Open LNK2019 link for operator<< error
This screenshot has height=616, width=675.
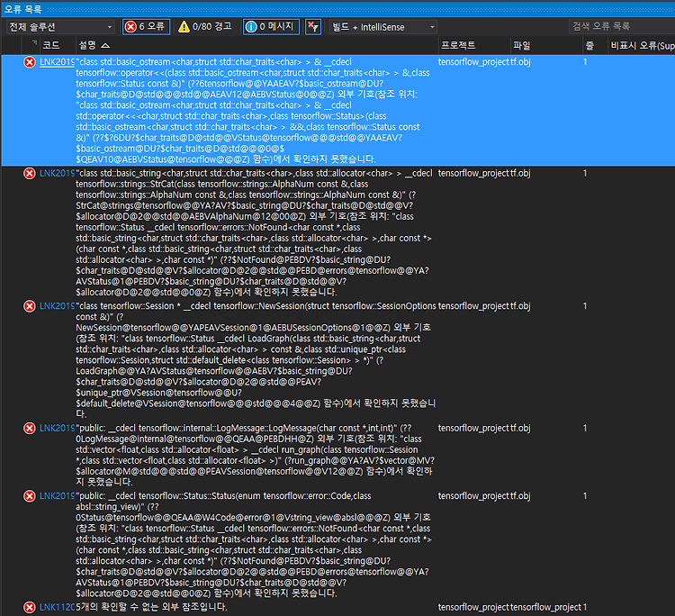[x=57, y=61]
